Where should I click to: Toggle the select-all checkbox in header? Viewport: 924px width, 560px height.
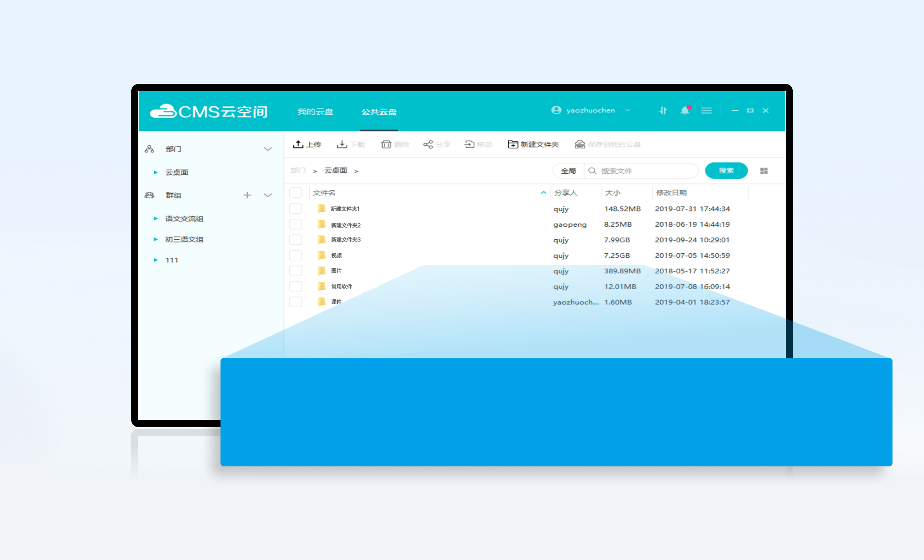[296, 192]
